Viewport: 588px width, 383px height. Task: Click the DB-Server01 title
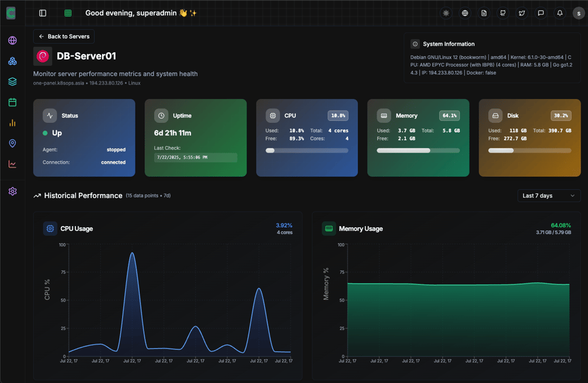86,56
